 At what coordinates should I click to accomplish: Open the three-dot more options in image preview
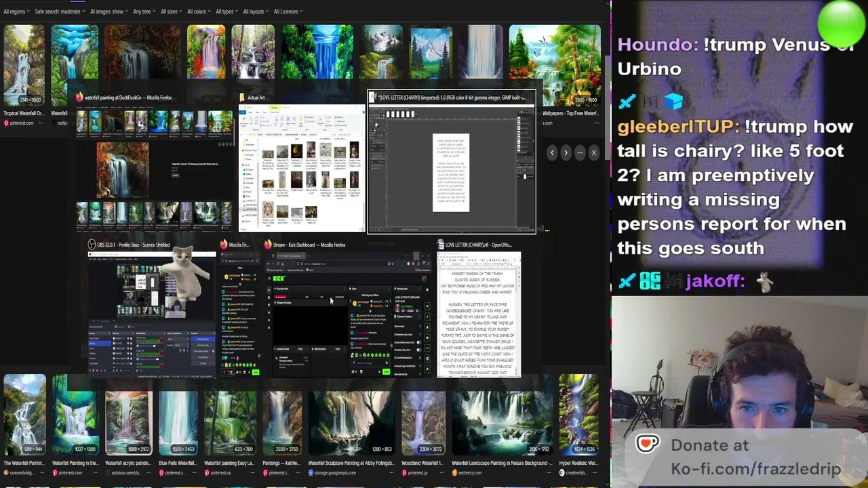[580, 152]
